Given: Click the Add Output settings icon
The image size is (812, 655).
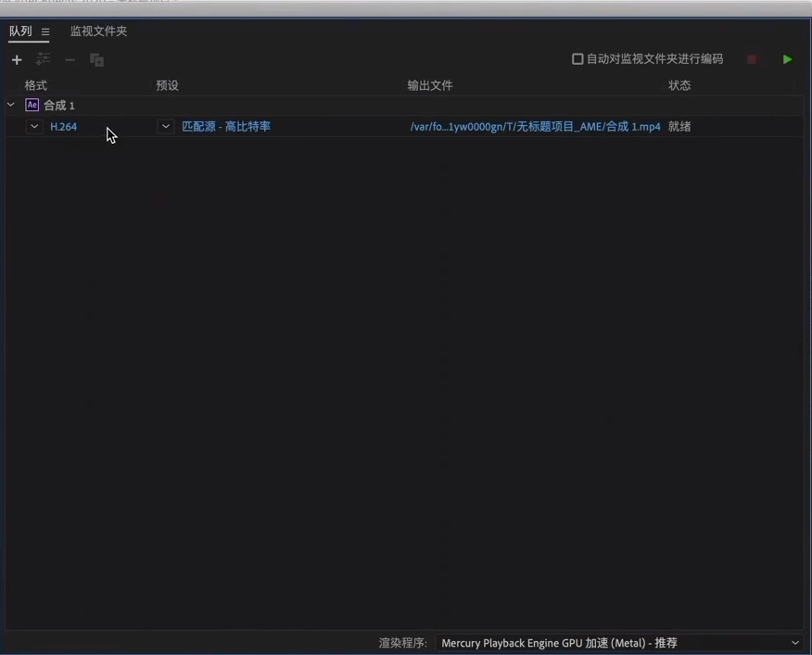Looking at the screenshot, I should point(43,59).
